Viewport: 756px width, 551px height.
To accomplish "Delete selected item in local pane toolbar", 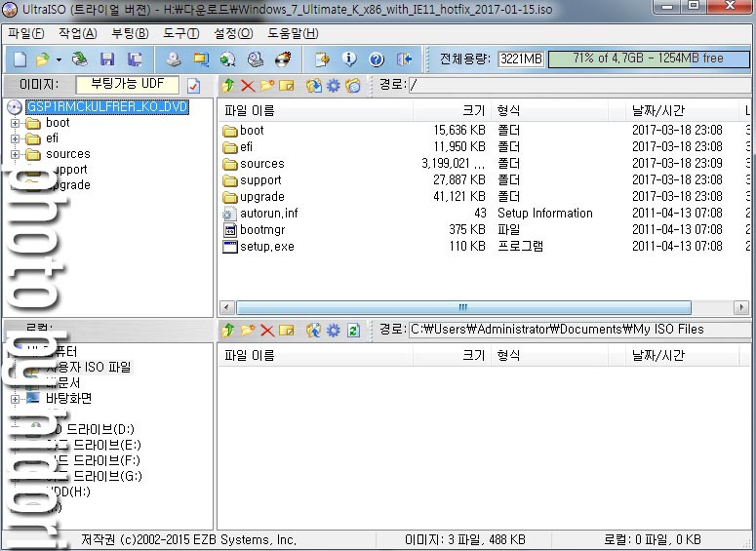I will [x=267, y=331].
